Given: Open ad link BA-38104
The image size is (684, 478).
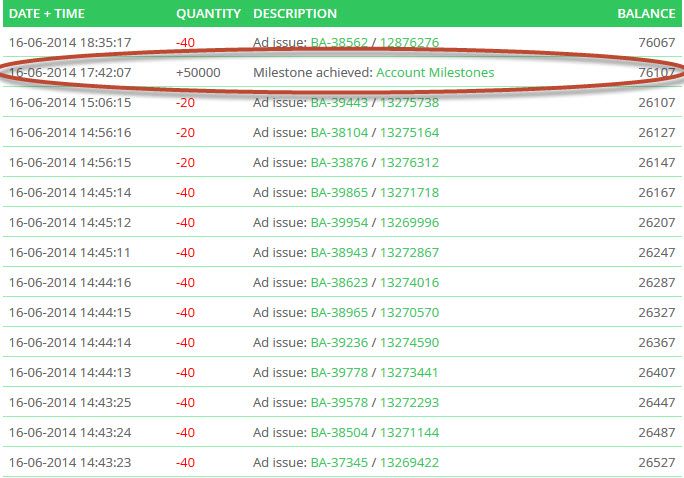Looking at the screenshot, I should pyautogui.click(x=339, y=133).
